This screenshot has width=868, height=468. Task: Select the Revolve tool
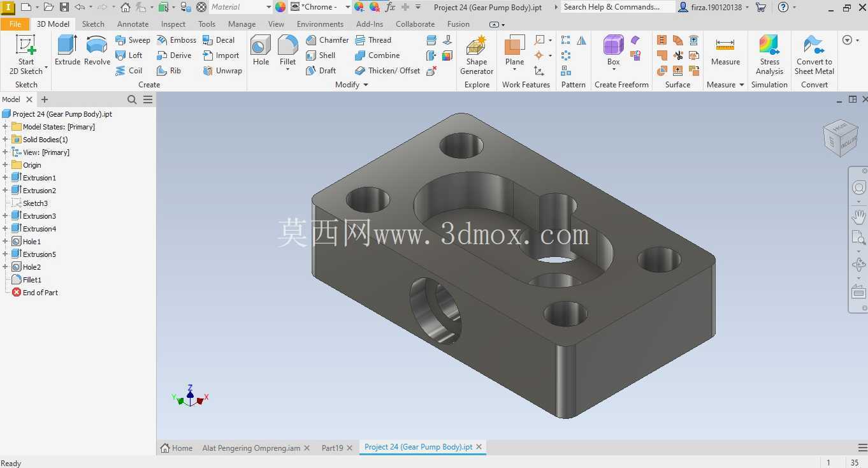point(97,51)
